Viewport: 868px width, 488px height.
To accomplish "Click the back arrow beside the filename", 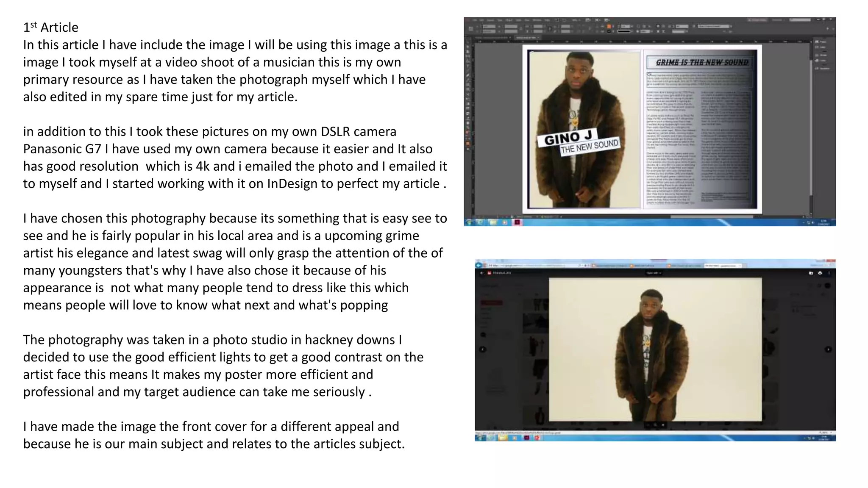I will (482, 273).
